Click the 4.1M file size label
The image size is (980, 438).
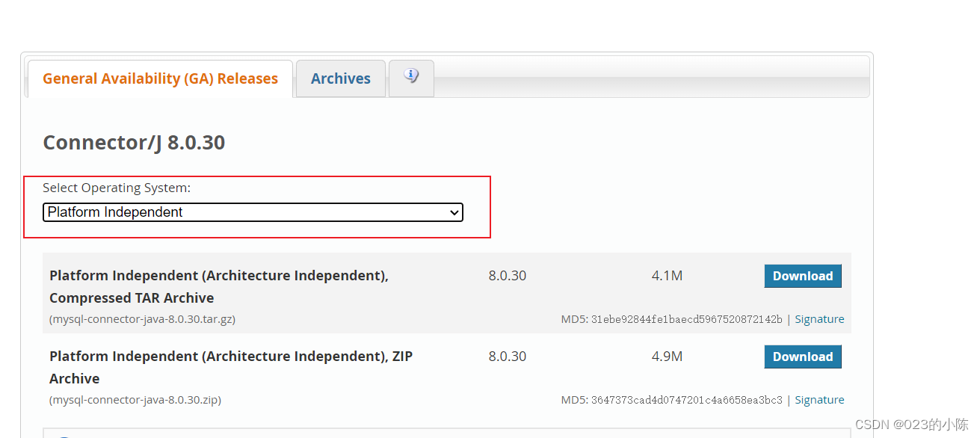click(667, 275)
